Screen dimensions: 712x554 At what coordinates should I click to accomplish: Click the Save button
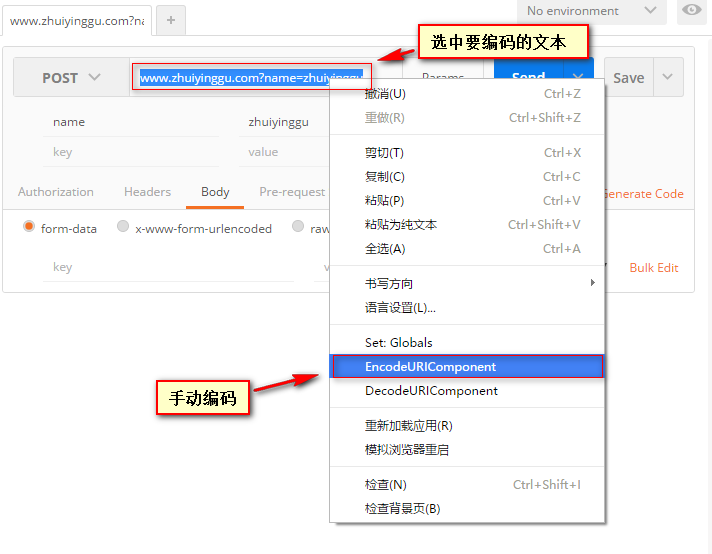click(629, 77)
